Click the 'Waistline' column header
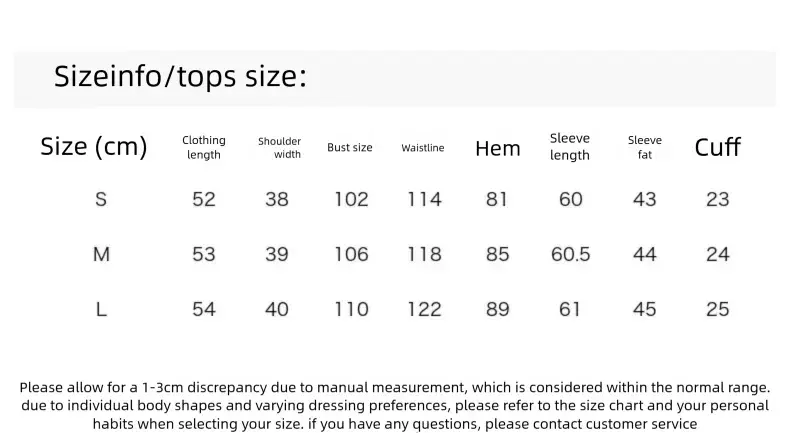This screenshot has height=433, width=790. [x=423, y=148]
